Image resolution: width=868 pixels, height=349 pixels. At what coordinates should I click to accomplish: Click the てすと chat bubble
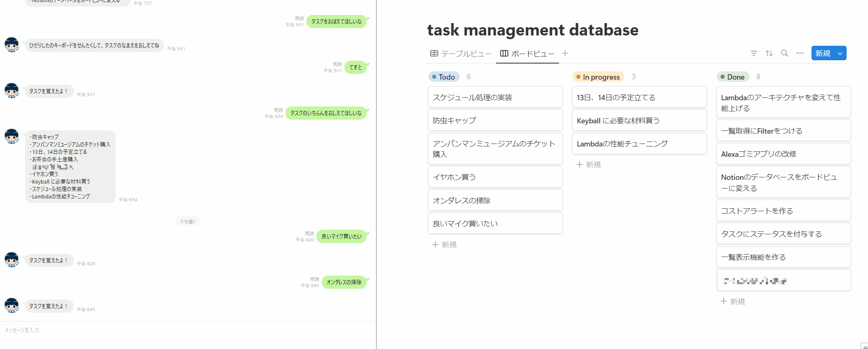tap(356, 67)
